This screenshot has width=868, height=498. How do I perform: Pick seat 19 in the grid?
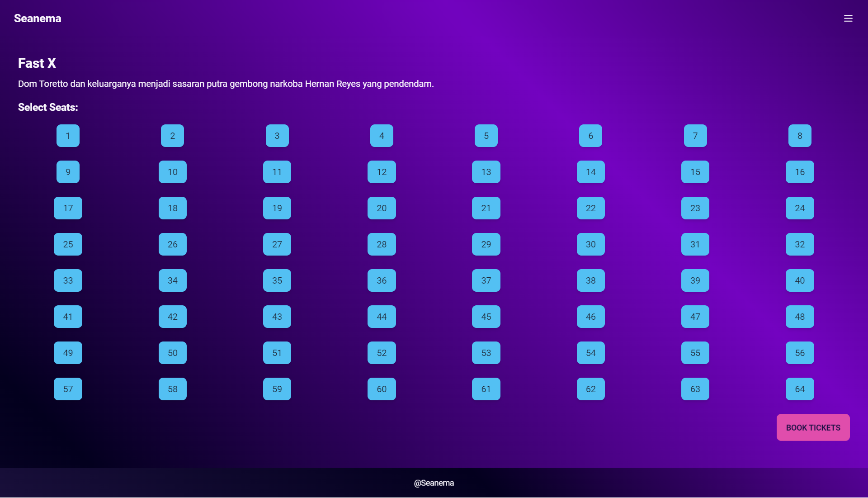pos(277,208)
